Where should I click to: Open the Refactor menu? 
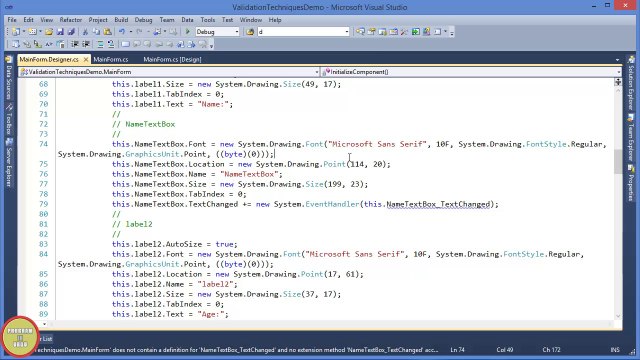pyautogui.click(x=71, y=20)
